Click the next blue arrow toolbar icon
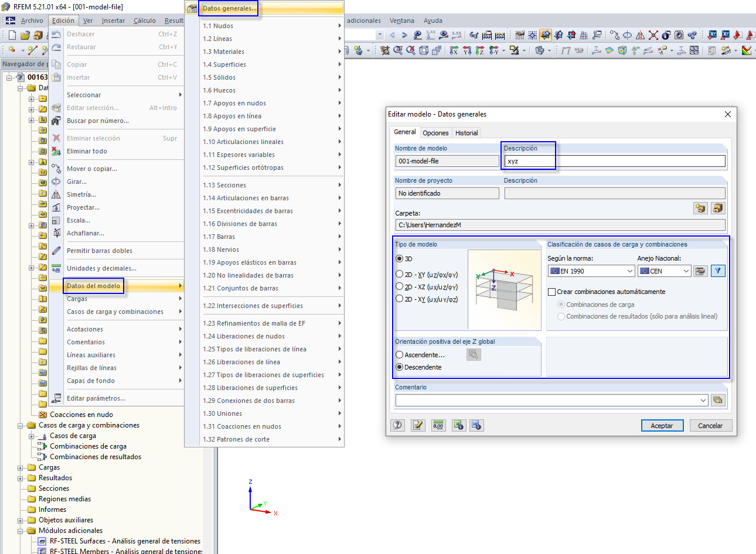Screen dimensions: 756x554 pyautogui.click(x=404, y=35)
